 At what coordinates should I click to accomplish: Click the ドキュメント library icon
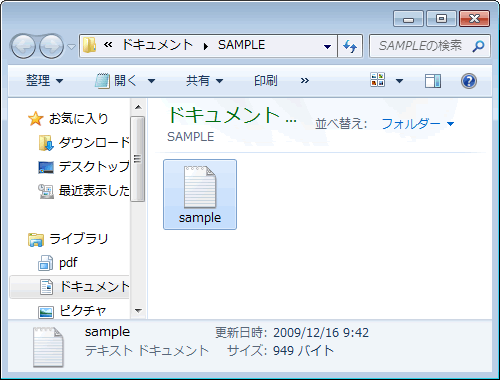tap(46, 287)
